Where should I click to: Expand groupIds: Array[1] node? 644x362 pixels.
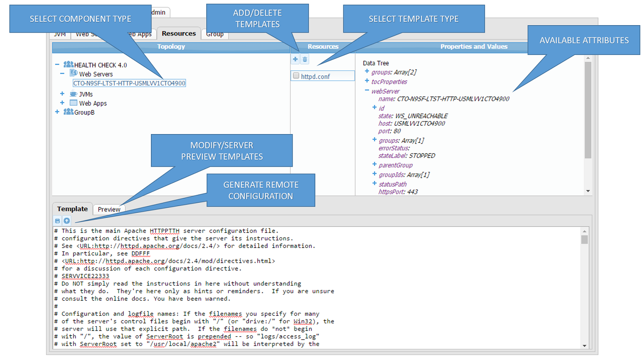374,174
